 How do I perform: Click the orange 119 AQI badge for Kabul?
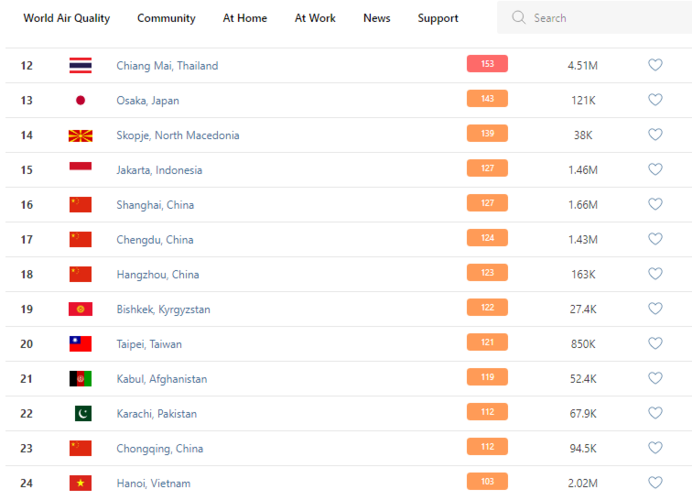pyautogui.click(x=487, y=378)
